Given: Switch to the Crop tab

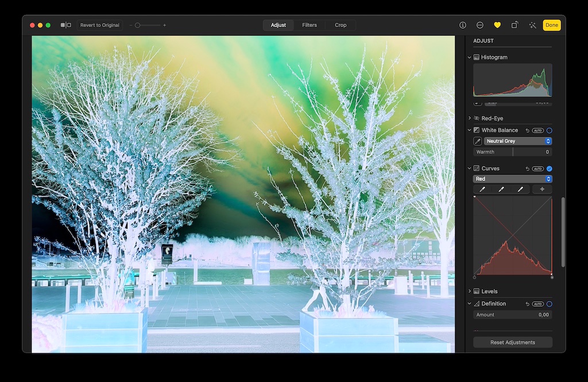Looking at the screenshot, I should [341, 25].
